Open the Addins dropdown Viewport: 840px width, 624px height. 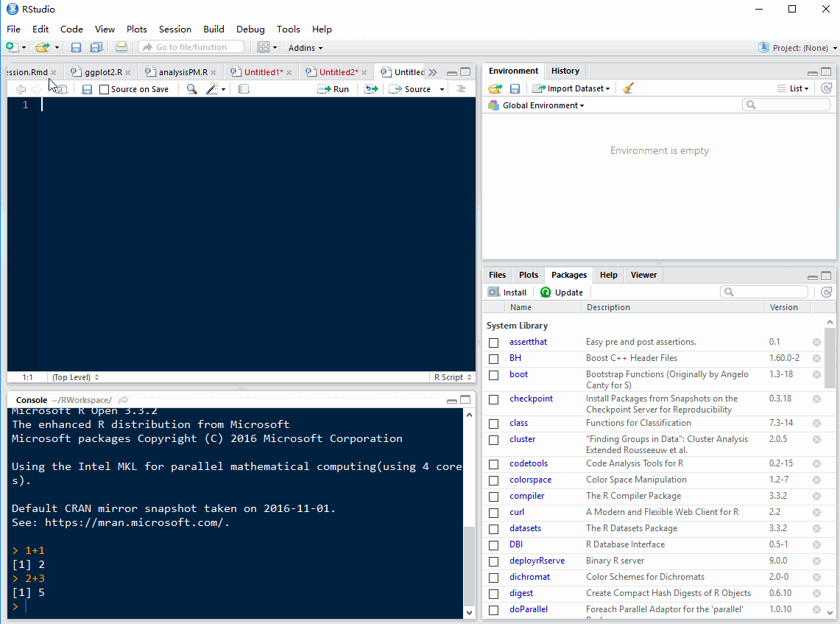[306, 48]
